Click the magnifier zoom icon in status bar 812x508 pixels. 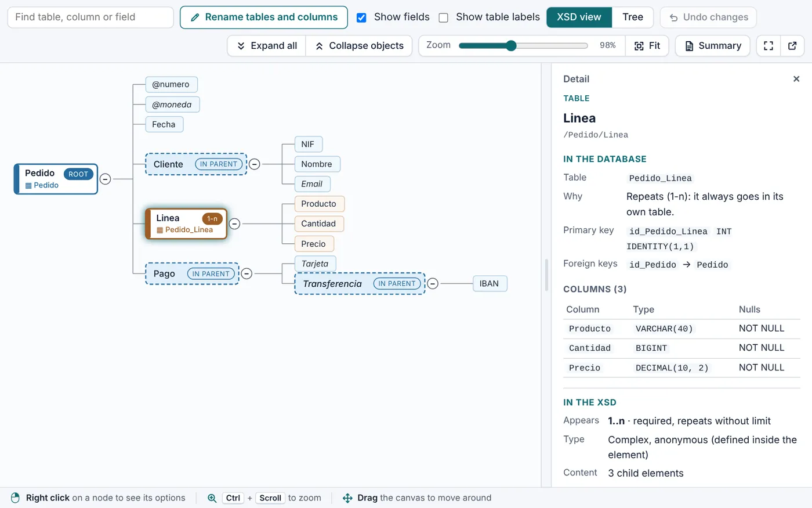click(x=212, y=498)
